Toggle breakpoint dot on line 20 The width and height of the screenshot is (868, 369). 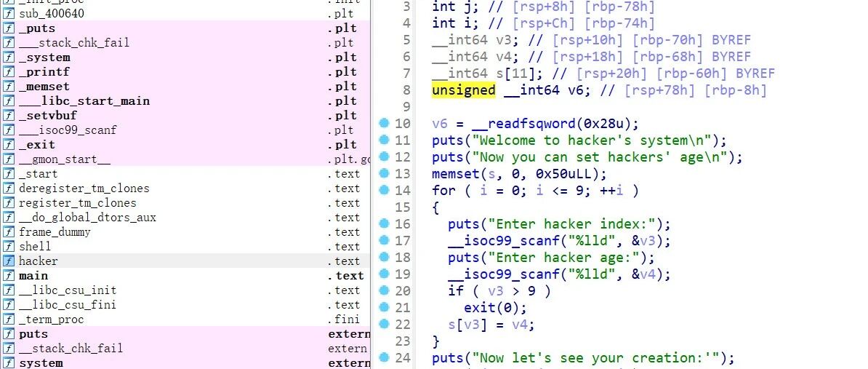pos(384,290)
